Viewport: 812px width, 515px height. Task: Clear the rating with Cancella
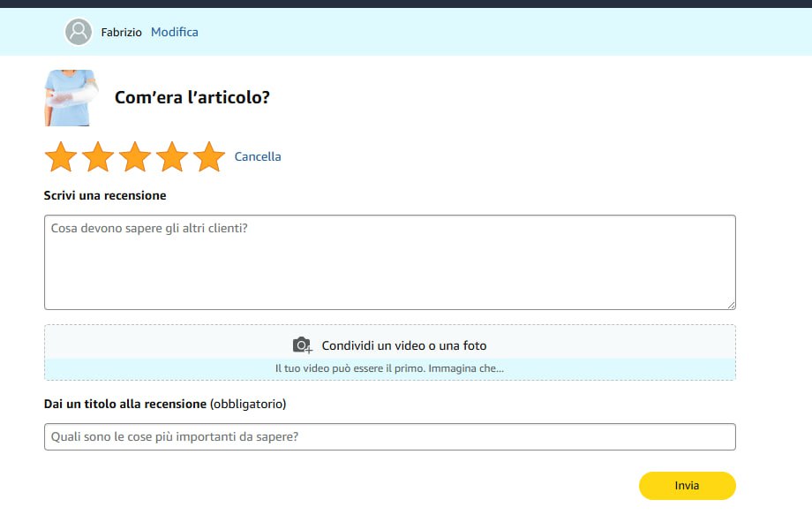click(x=258, y=156)
